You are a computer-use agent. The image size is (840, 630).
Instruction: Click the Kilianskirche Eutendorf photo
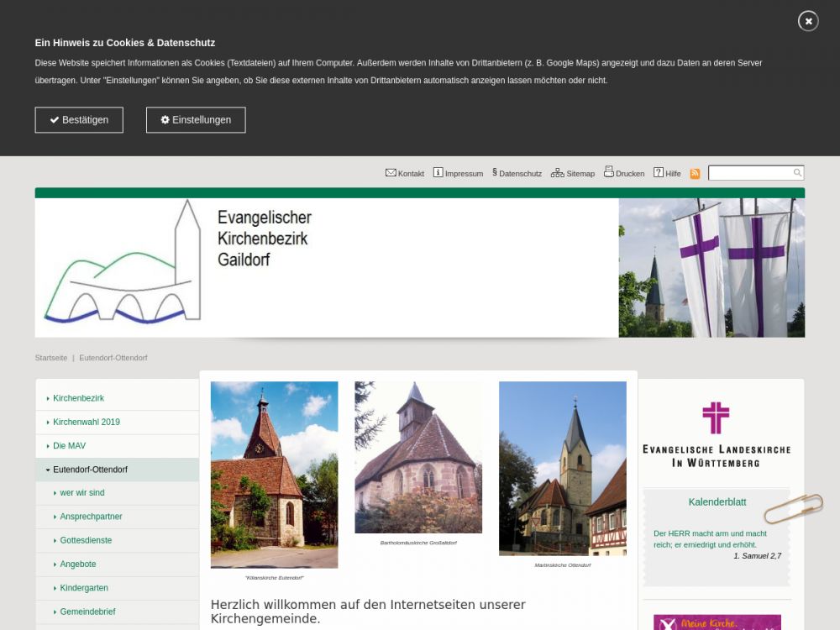pyautogui.click(x=274, y=475)
